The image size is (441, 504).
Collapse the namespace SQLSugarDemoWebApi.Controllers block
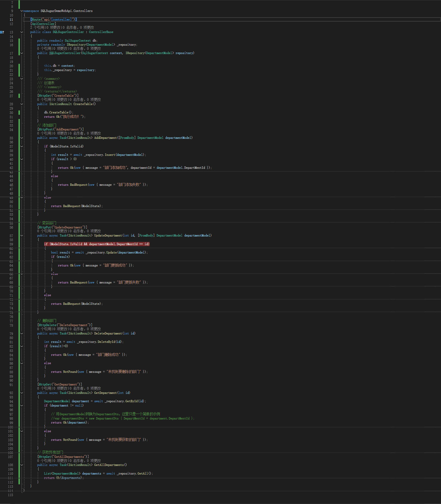(x=22, y=11)
